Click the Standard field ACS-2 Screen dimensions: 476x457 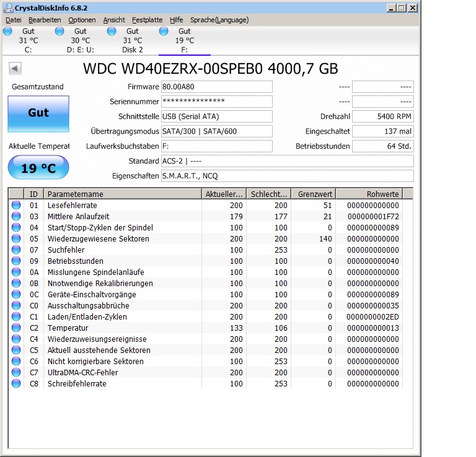(287, 161)
